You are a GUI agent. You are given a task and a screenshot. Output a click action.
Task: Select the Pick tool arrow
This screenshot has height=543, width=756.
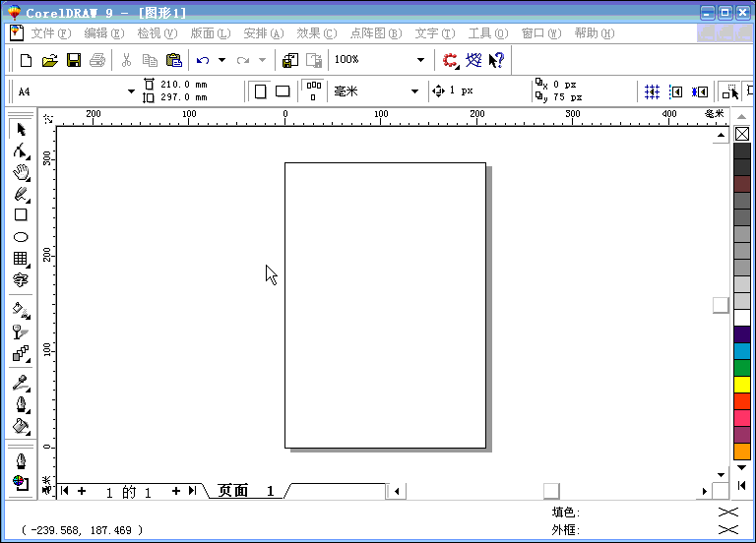tap(21, 129)
